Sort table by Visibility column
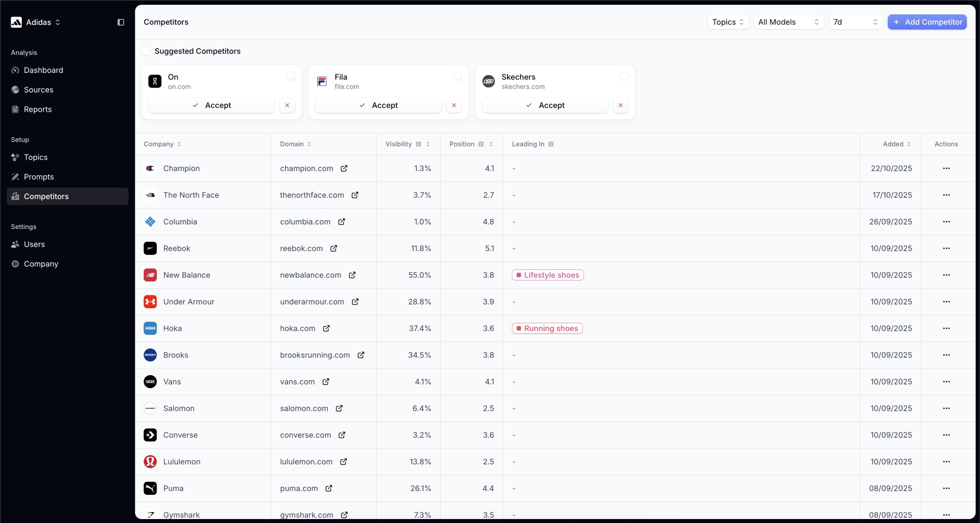 (428, 144)
